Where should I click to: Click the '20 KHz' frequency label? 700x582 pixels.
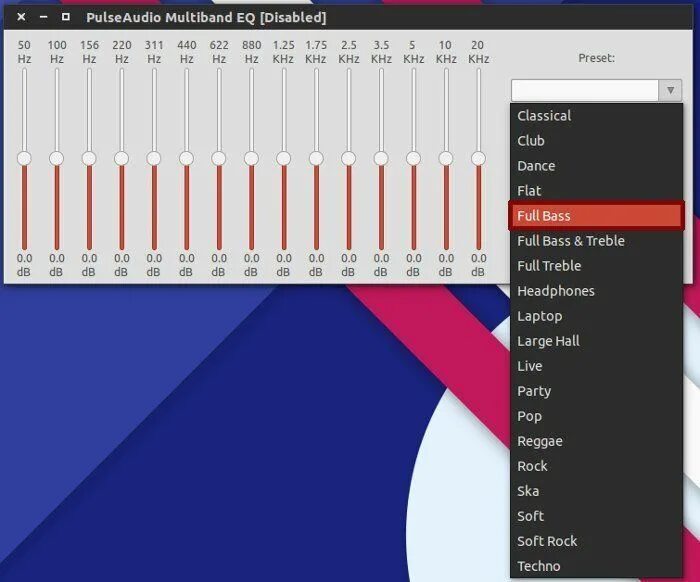click(x=478, y=52)
